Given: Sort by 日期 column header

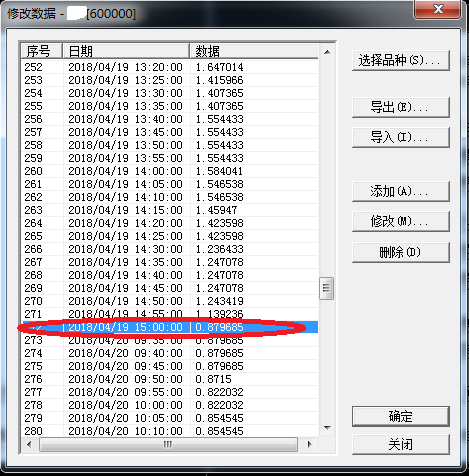Looking at the screenshot, I should [126, 51].
